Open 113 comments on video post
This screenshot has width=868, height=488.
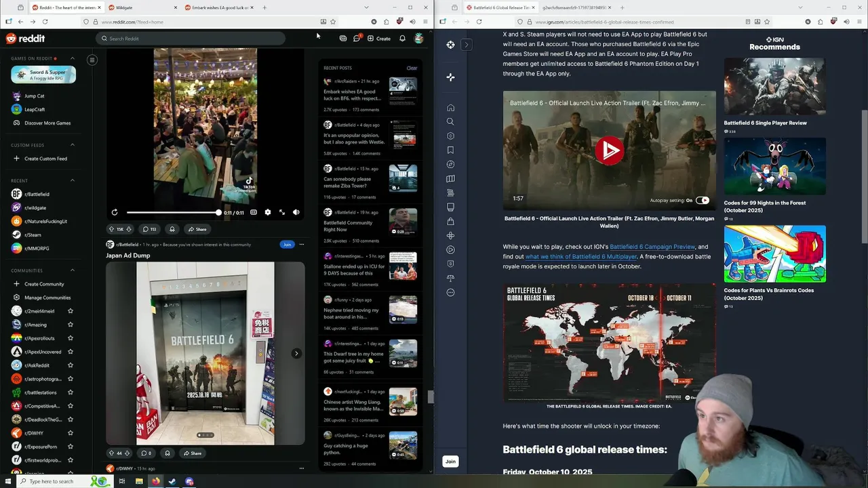(x=149, y=229)
